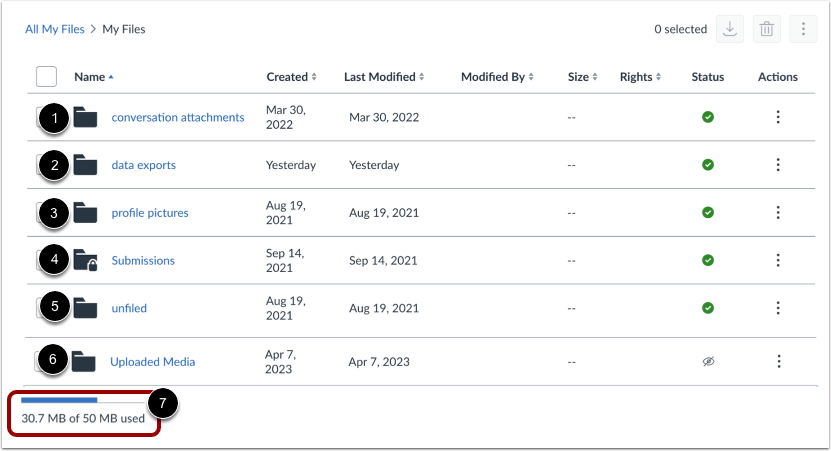Screen dimensions: 831x451
Task: Toggle published status for profile pictures
Action: 708,212
